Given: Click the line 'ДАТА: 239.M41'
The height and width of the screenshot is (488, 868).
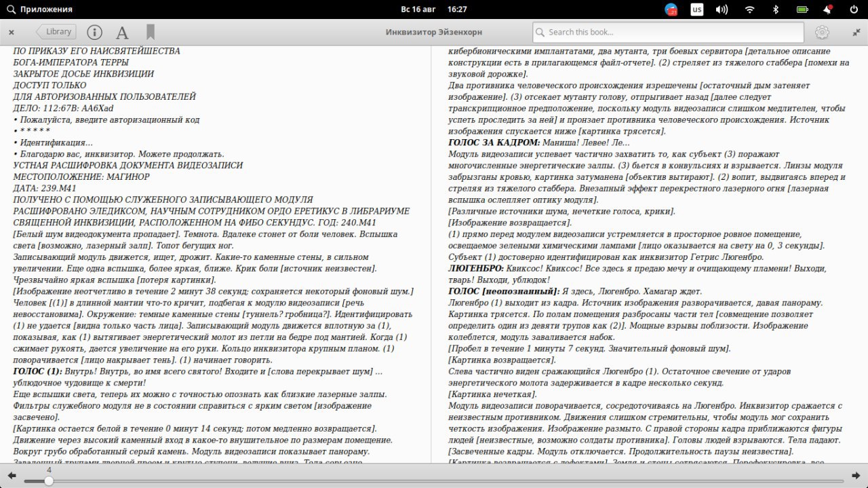Looking at the screenshot, I should coord(45,189).
